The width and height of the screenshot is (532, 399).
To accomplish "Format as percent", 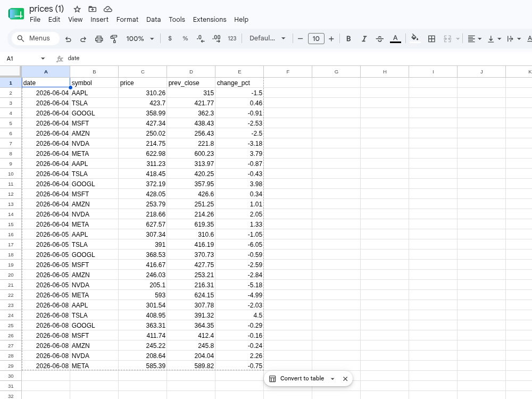I will [x=185, y=39].
